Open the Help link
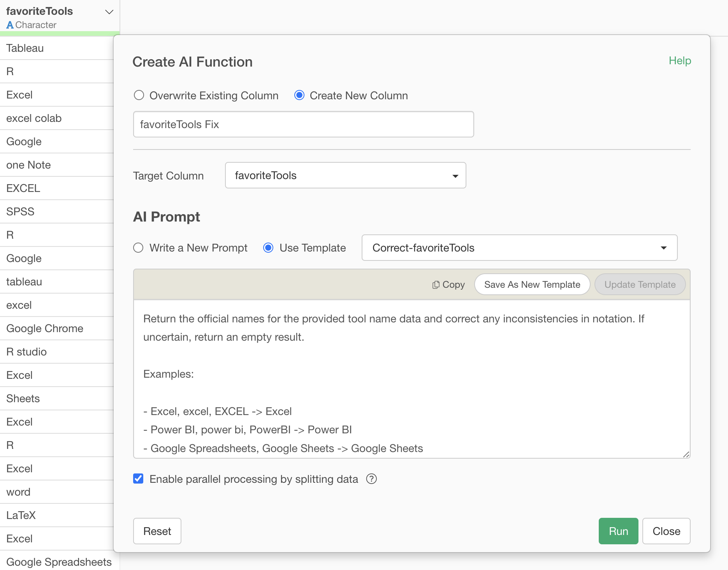 point(680,61)
